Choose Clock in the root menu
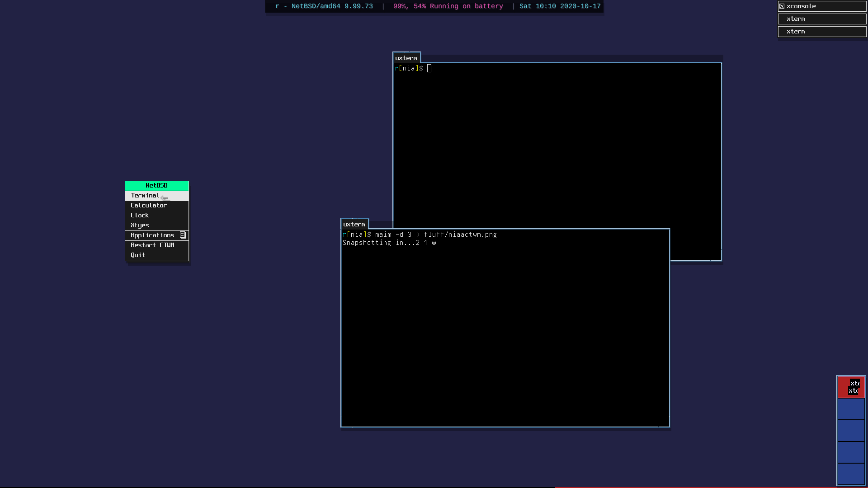 click(140, 216)
